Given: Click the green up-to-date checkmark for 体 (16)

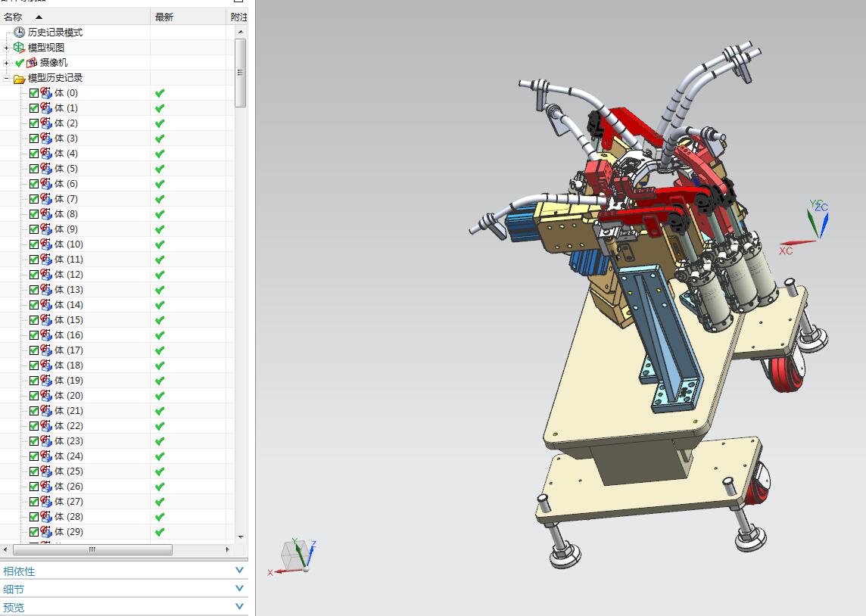Looking at the screenshot, I should pos(160,335).
